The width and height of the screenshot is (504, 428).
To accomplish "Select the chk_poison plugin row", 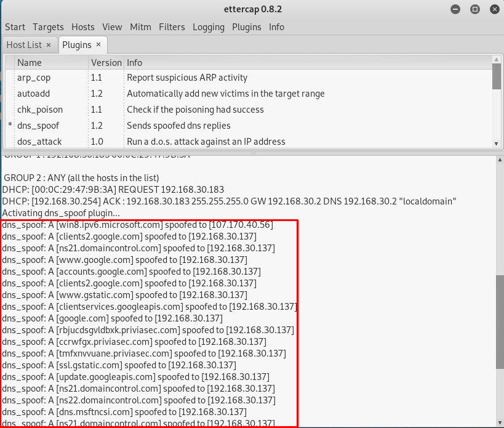I will (249, 110).
